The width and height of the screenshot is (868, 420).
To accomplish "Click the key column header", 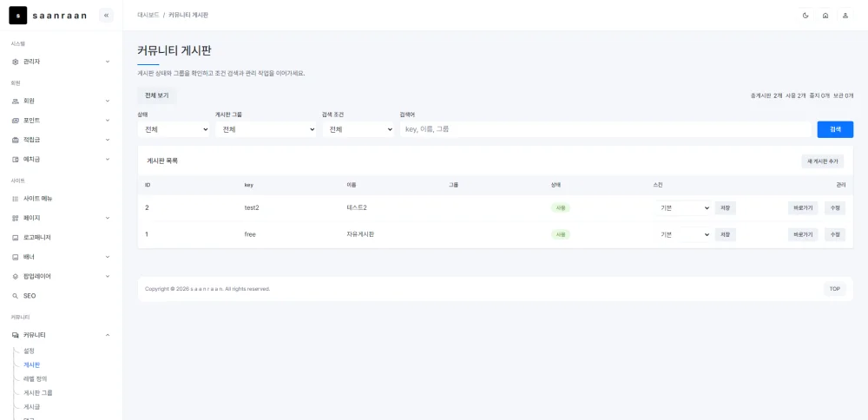I will point(248,185).
